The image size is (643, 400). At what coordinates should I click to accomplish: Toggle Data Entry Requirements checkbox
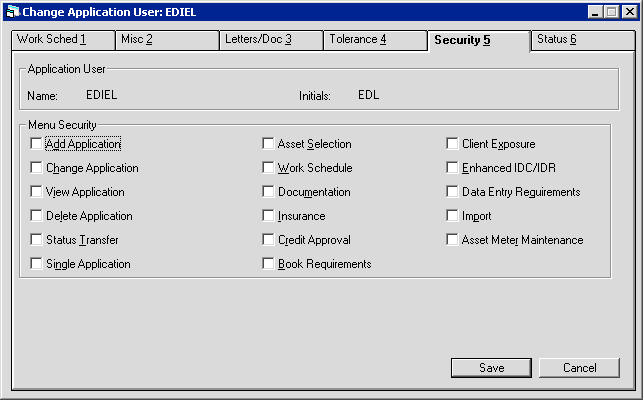pyautogui.click(x=452, y=192)
